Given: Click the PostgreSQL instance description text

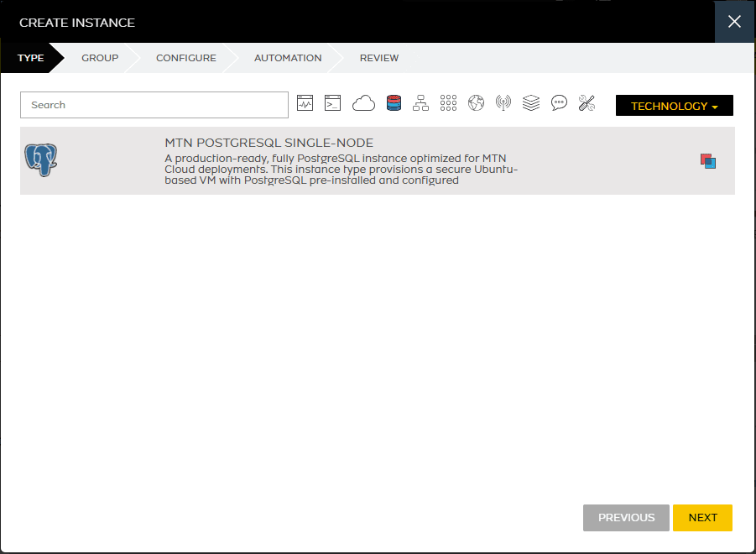Looking at the screenshot, I should coord(342,170).
